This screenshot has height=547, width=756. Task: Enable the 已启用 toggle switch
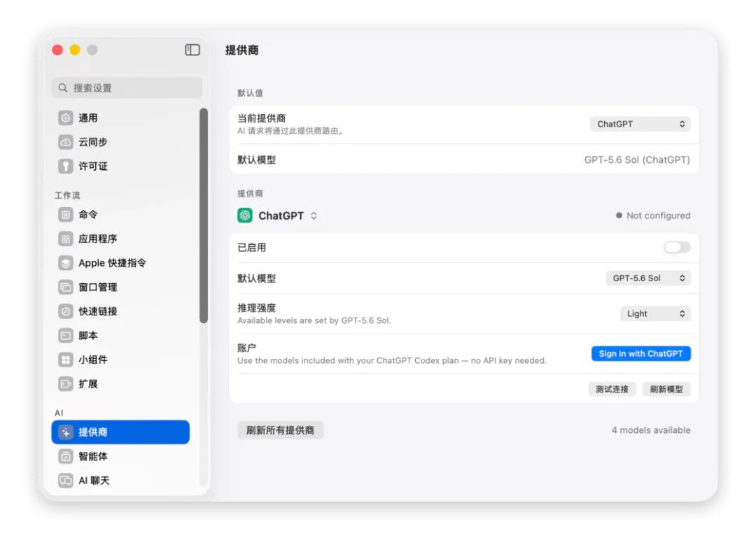click(x=677, y=247)
